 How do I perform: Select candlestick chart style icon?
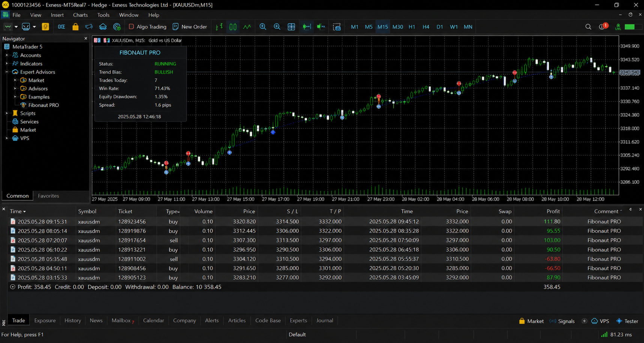(233, 27)
